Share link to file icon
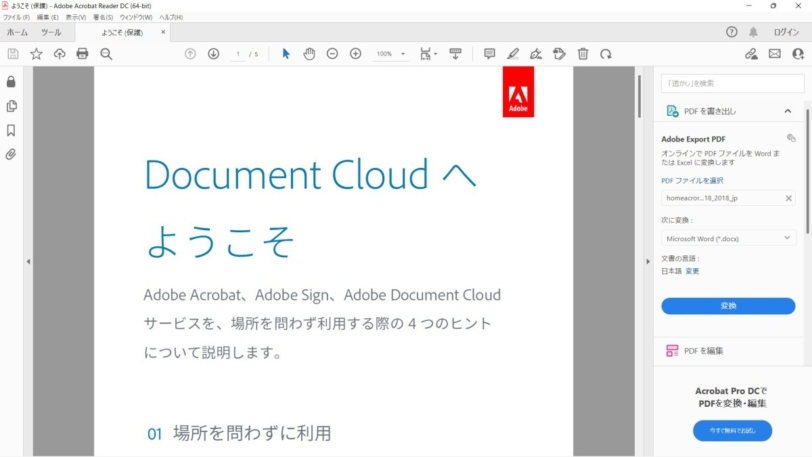This screenshot has height=457, width=812. pyautogui.click(x=751, y=54)
